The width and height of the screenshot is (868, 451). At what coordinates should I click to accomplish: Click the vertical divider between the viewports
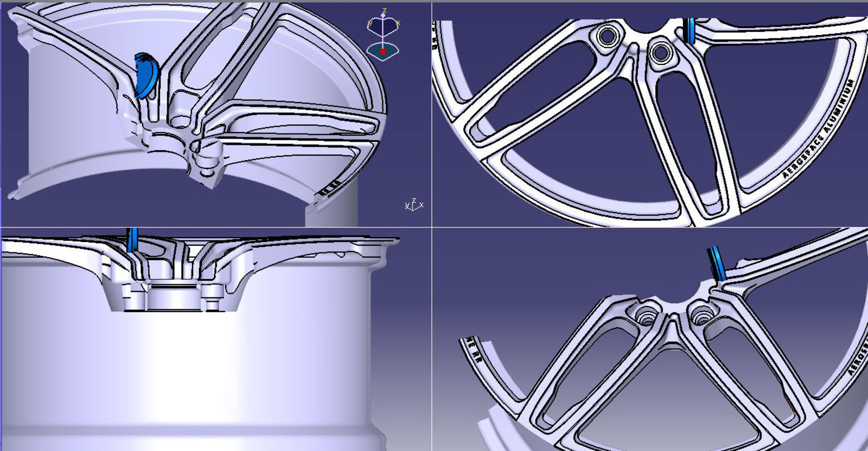(x=432, y=163)
